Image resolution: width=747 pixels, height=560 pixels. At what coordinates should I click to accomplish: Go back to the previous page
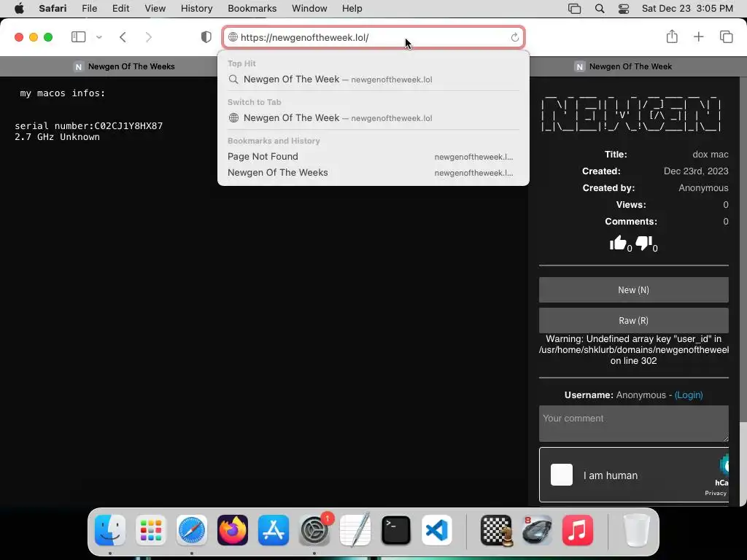pos(123,37)
